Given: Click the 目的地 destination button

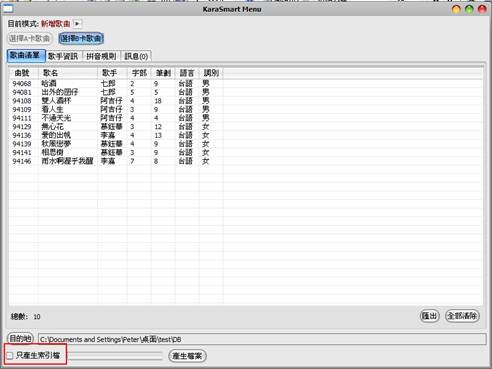Looking at the screenshot, I should pyautogui.click(x=20, y=339).
